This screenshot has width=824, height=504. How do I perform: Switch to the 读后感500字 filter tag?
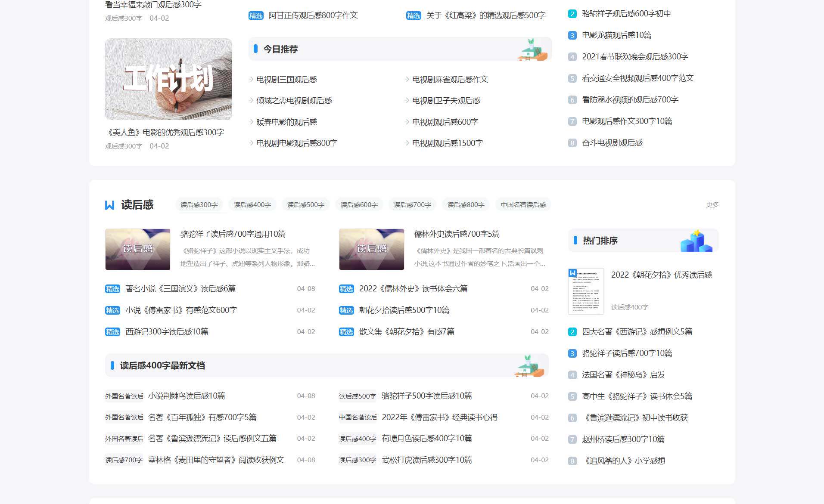click(305, 204)
